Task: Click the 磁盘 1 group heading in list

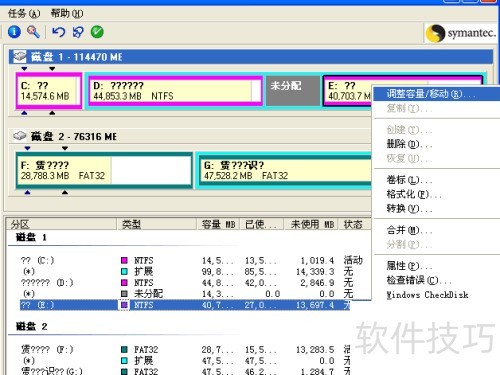Action: point(31,237)
